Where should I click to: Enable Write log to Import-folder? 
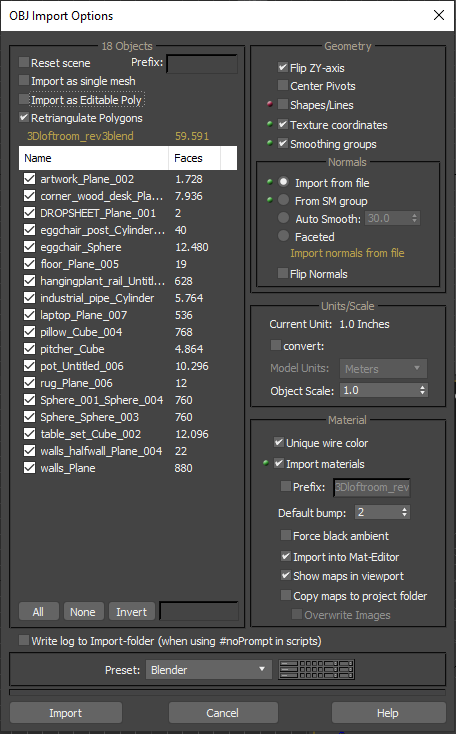coord(24,640)
